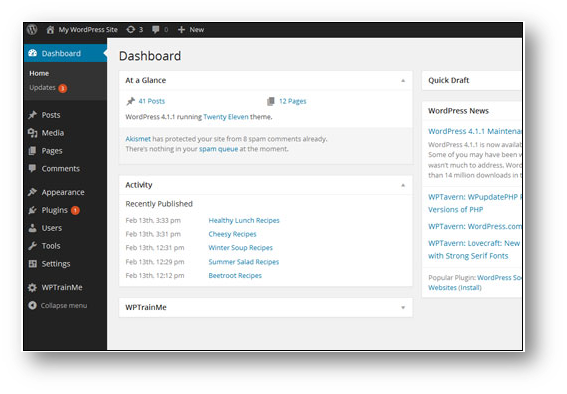The image size is (567, 394).
Task: Click the Posts pushpin icon in sidebar
Action: click(33, 115)
